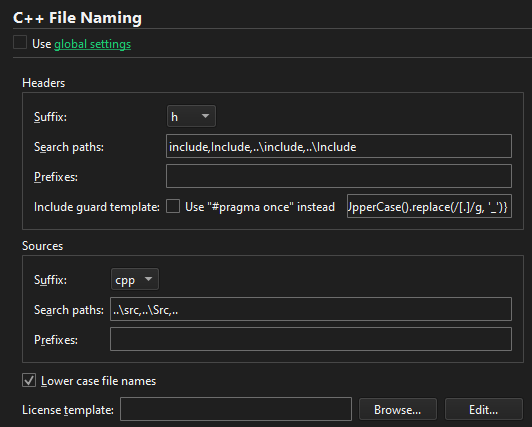Click the License template input field

[236, 409]
